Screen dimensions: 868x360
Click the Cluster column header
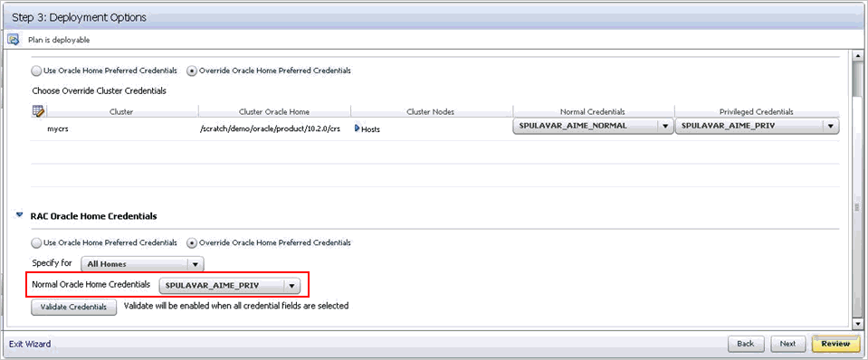point(121,111)
